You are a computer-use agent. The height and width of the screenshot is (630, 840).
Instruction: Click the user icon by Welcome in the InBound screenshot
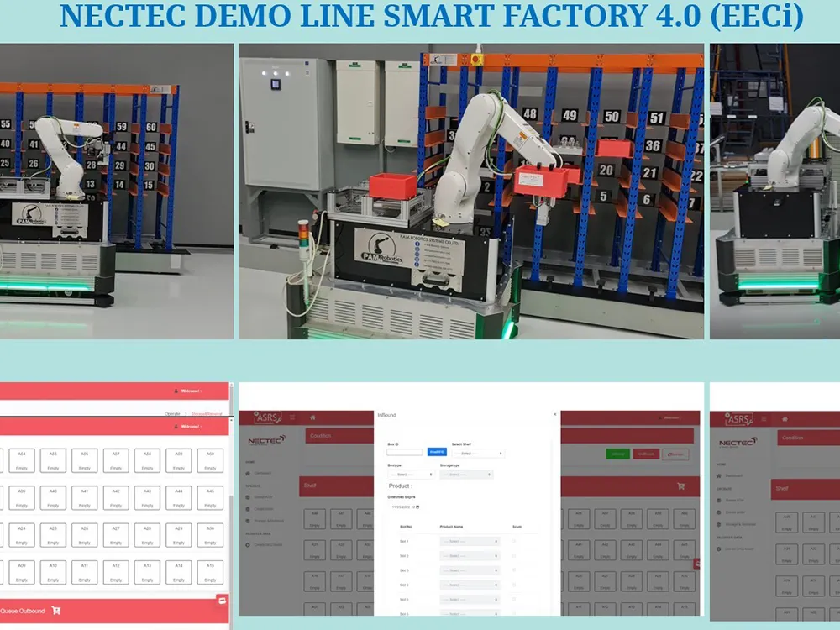click(x=660, y=417)
